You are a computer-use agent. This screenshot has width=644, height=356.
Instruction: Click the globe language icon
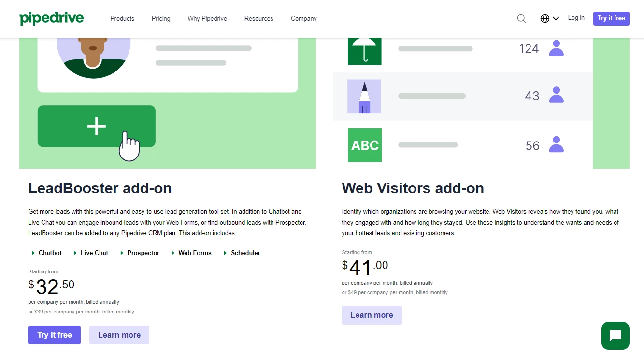pos(545,18)
